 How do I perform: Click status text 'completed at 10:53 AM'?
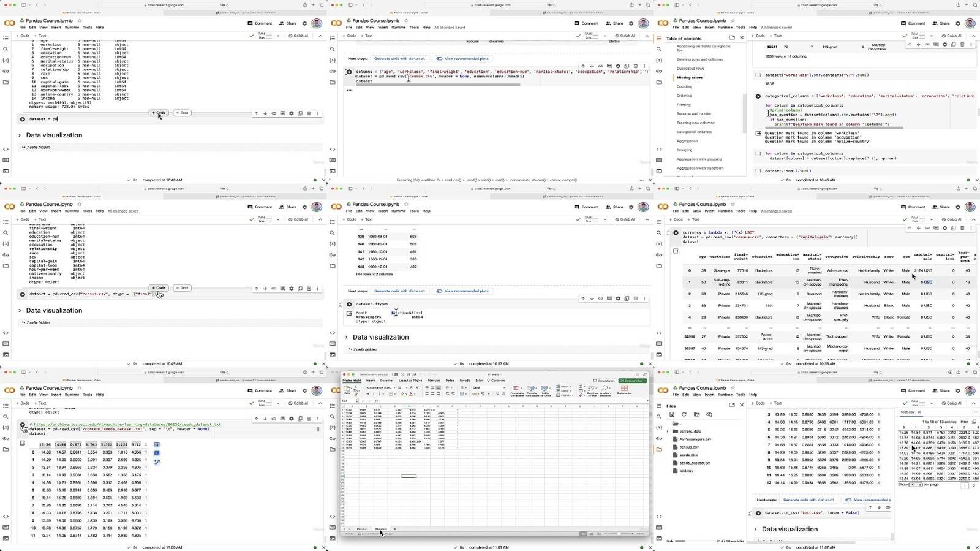[489, 363]
